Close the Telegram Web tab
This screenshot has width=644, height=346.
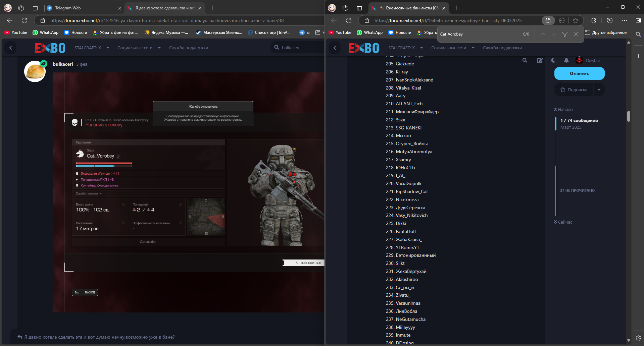tap(119, 8)
